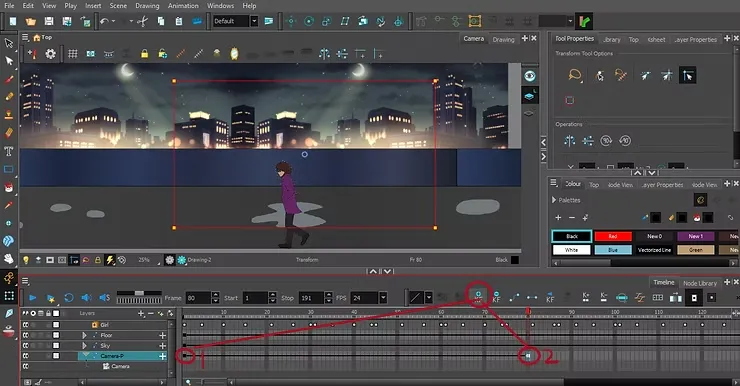Toggle visibility of the Girl layer
Image resolution: width=740 pixels, height=386 pixels.
25,325
